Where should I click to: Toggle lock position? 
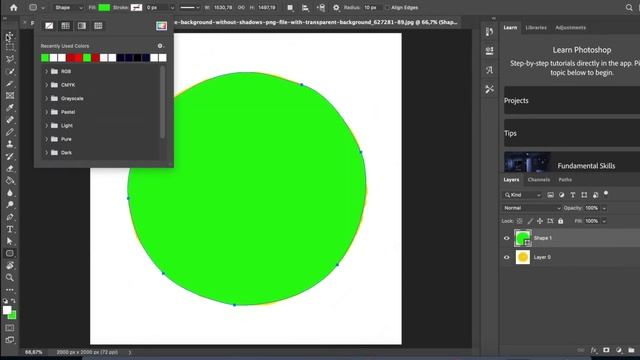pos(540,221)
